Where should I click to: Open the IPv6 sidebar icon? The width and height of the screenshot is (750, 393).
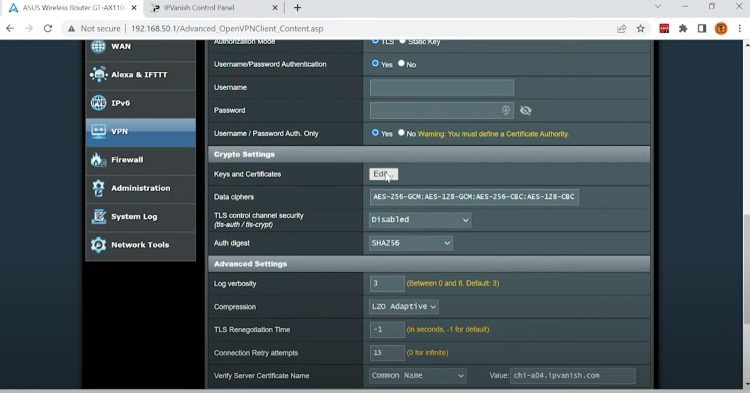[99, 103]
